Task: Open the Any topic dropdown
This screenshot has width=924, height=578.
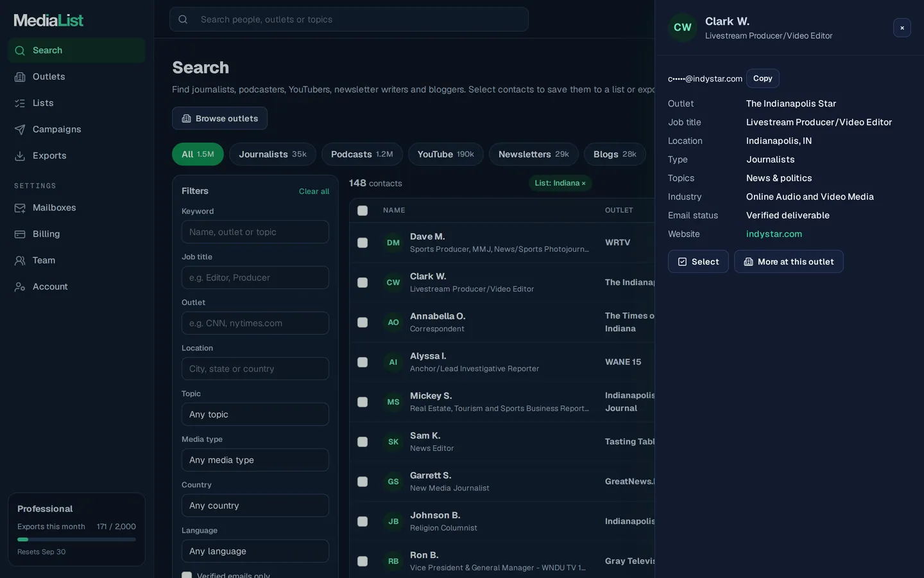Action: point(255,414)
